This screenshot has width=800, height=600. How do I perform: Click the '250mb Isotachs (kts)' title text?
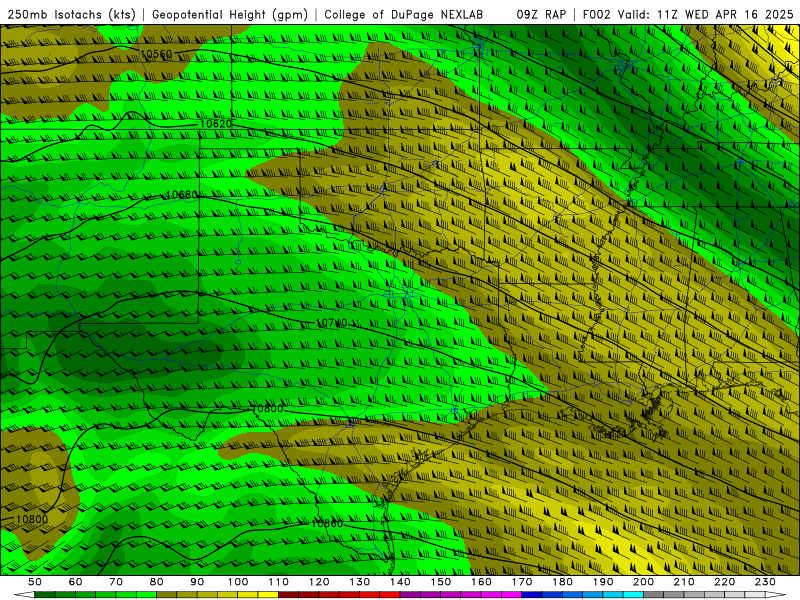pos(71,14)
